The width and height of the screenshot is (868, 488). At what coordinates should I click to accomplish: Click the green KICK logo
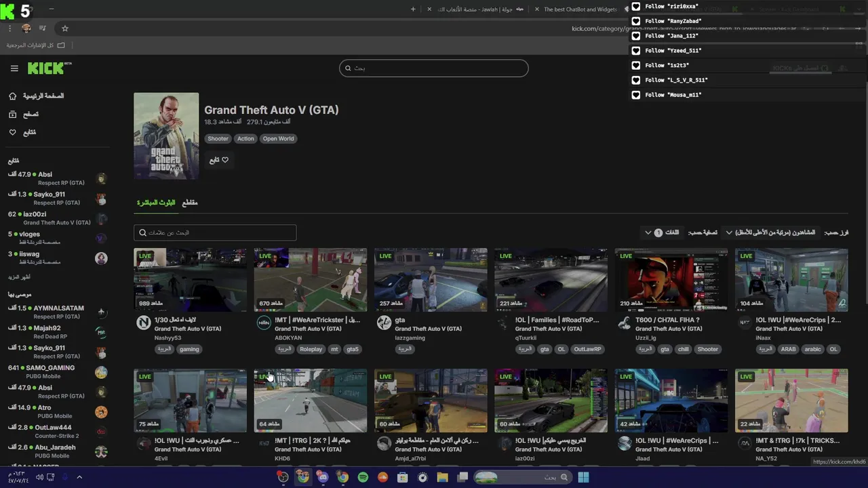click(49, 68)
